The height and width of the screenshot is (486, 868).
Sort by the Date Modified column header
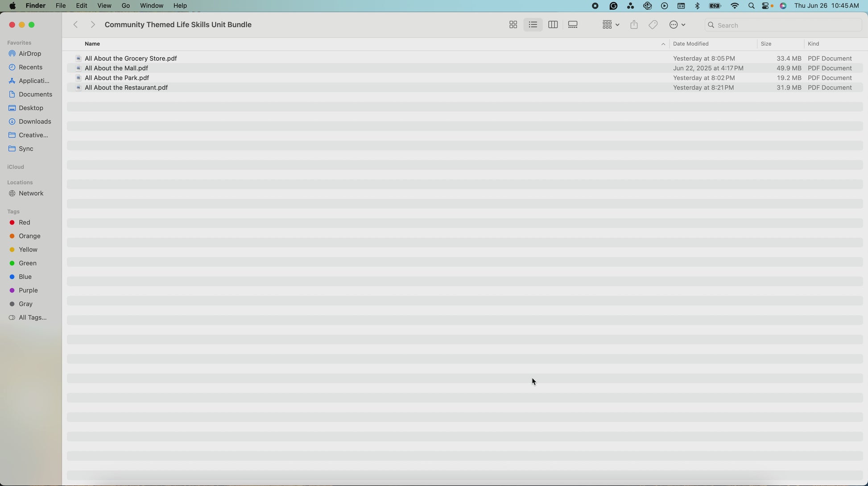(x=690, y=44)
